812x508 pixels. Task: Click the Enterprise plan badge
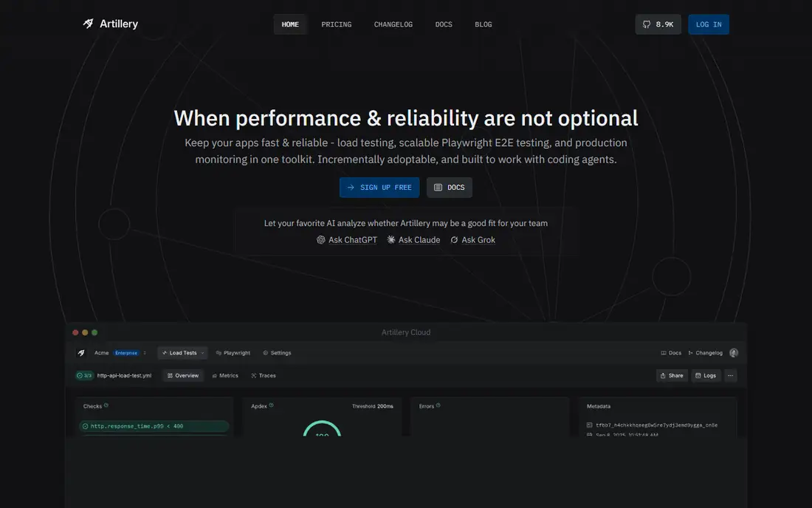[x=126, y=353]
